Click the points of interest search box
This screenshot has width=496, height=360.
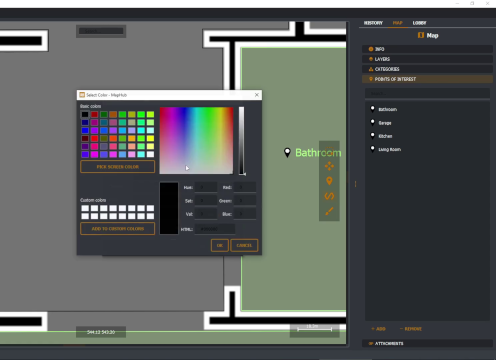coord(427,94)
